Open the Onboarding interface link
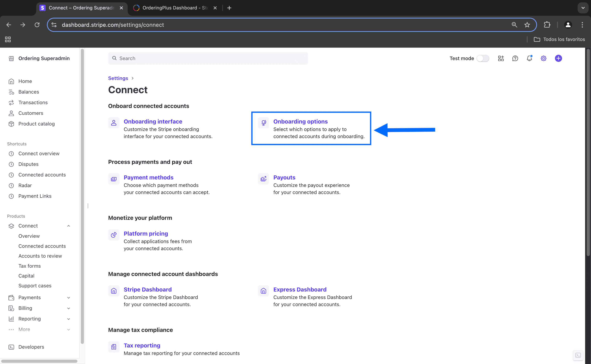 (x=153, y=122)
